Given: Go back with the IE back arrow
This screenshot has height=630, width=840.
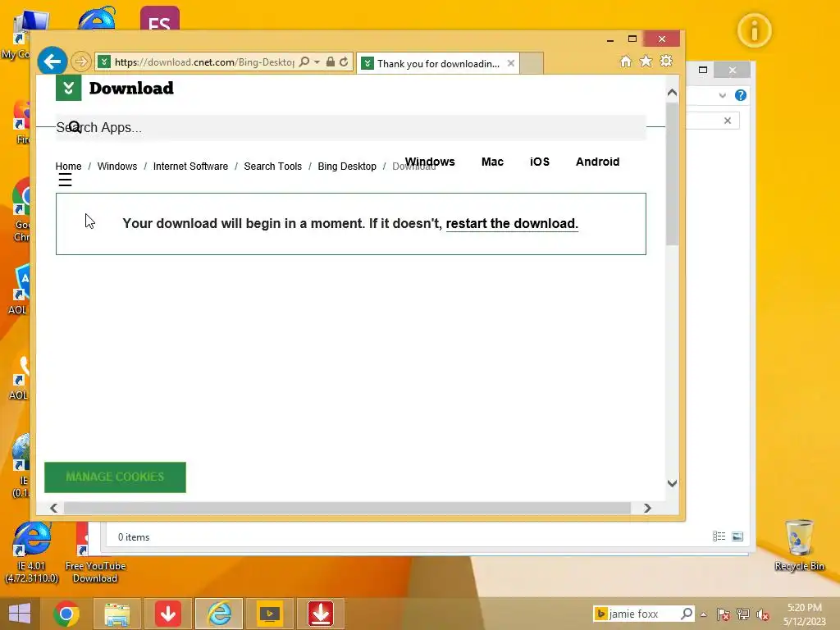Looking at the screenshot, I should (52, 62).
